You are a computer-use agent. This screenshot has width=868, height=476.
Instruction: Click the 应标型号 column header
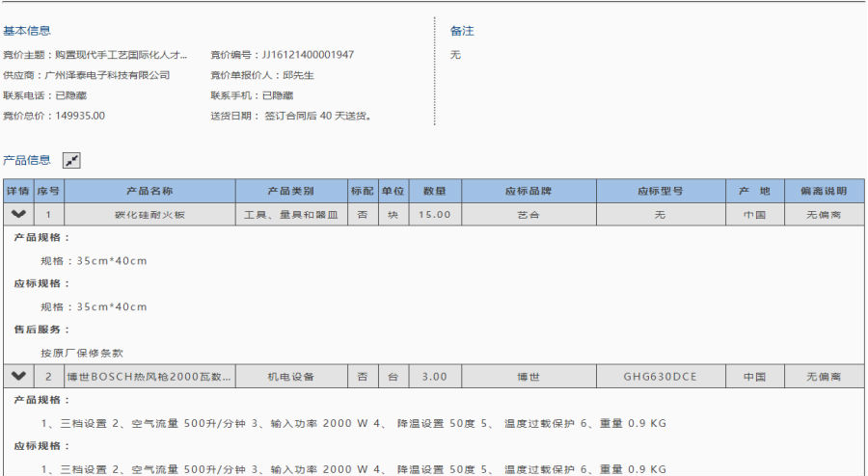[x=660, y=191]
